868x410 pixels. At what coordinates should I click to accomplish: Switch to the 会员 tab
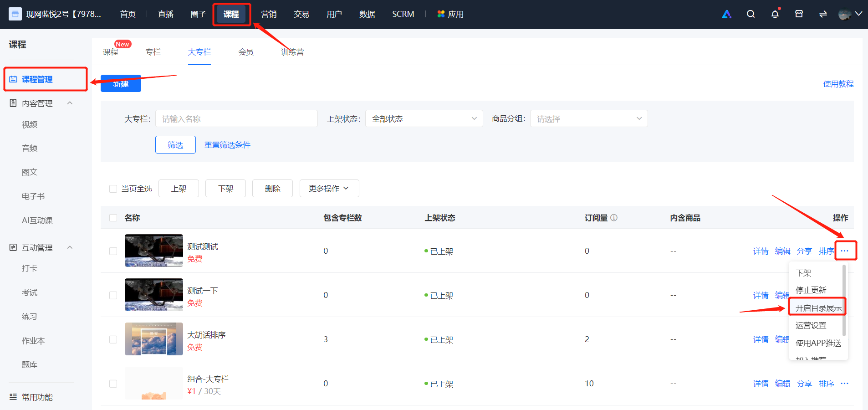(x=246, y=52)
